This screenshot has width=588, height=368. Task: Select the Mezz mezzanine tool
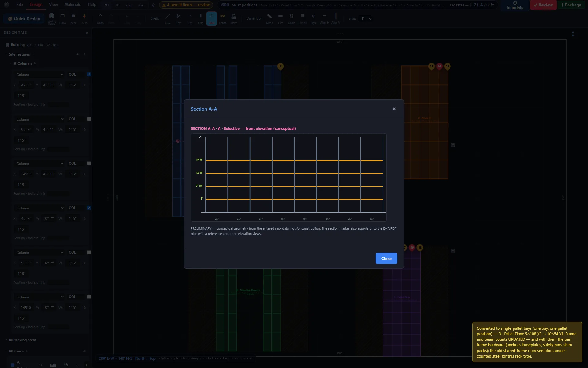(234, 18)
